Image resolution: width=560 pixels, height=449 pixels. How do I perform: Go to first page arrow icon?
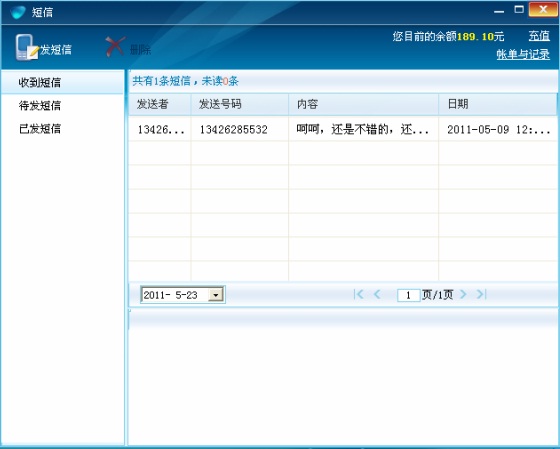click(x=358, y=294)
